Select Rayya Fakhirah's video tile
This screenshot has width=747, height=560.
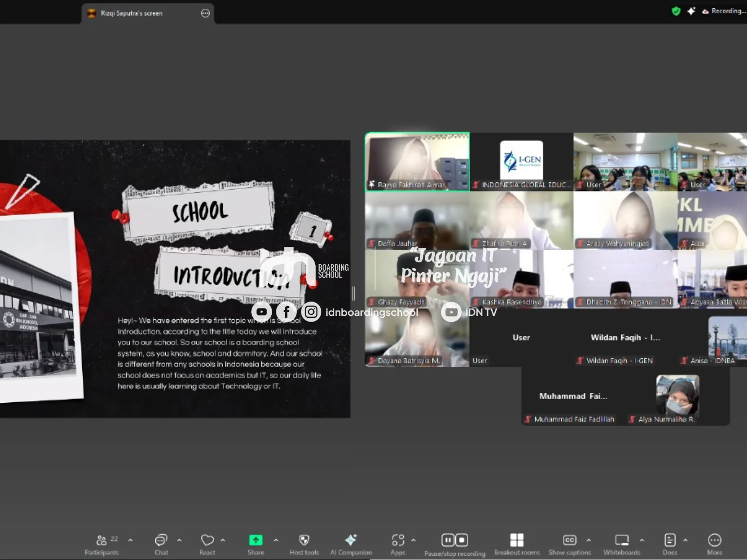coord(417,162)
